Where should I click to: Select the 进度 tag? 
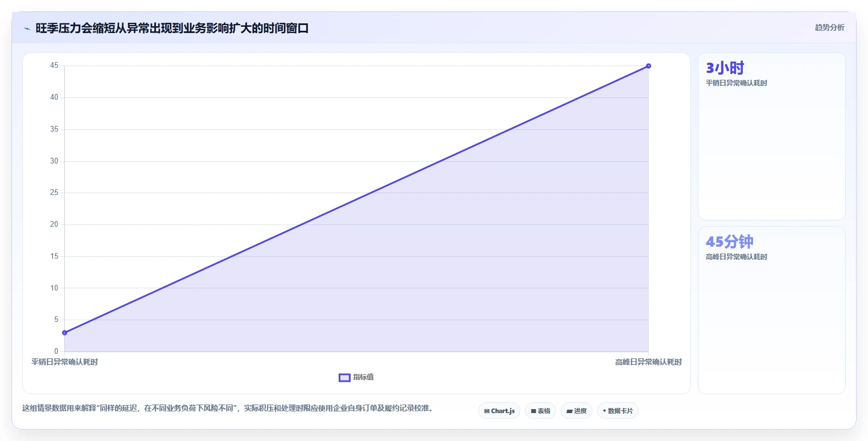(577, 411)
